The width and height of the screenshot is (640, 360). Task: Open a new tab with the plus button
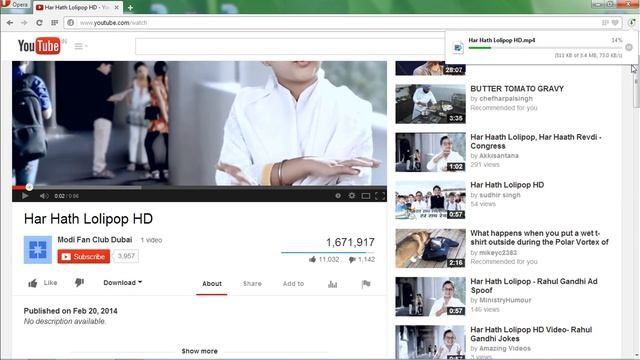(x=130, y=7)
